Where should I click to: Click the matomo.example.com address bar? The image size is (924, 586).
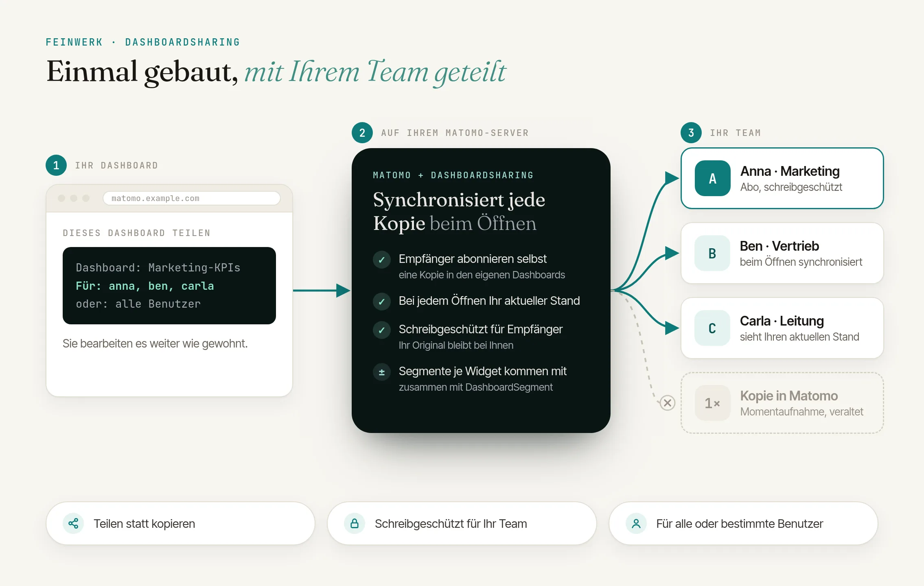(192, 198)
